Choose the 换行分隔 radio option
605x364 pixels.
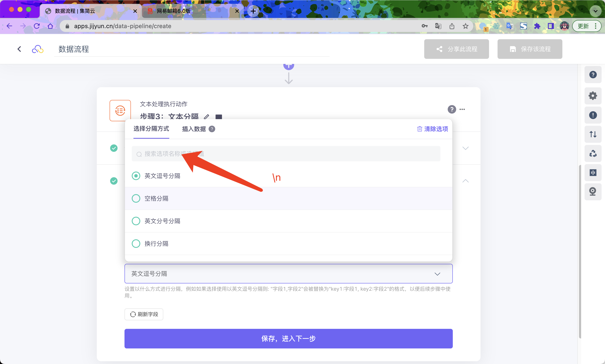coord(136,244)
